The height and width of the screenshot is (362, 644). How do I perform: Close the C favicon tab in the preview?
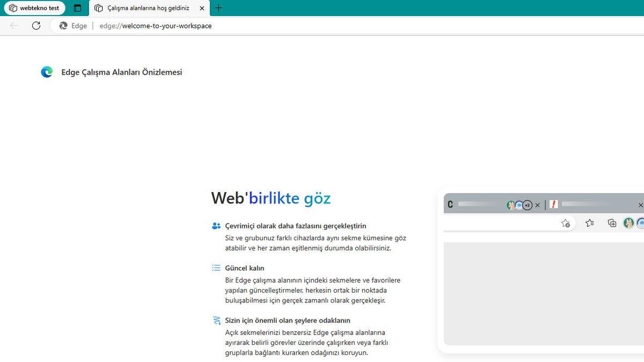point(537,204)
